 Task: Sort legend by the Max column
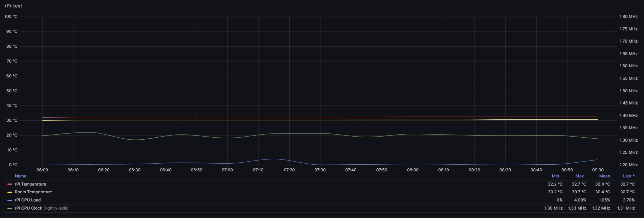pos(579,176)
